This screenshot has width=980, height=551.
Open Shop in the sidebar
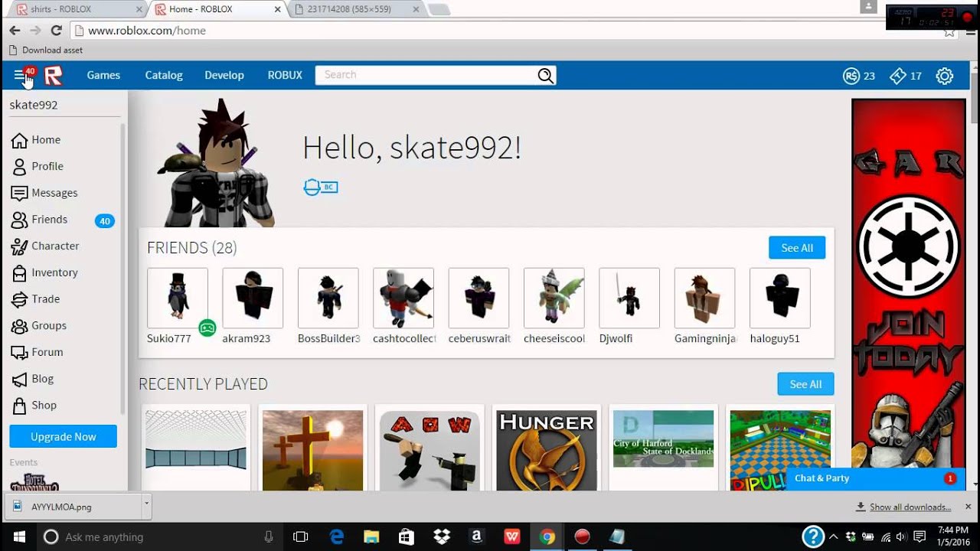(34, 405)
